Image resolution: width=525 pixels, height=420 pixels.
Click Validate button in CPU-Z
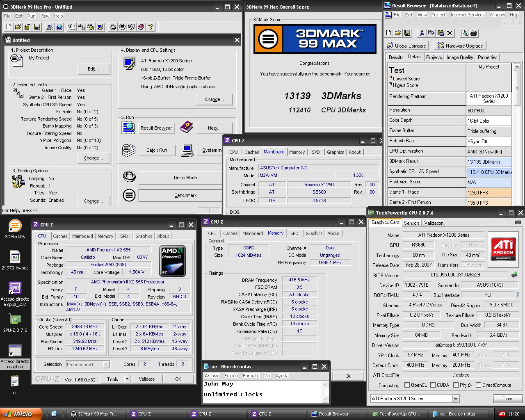pos(147,379)
